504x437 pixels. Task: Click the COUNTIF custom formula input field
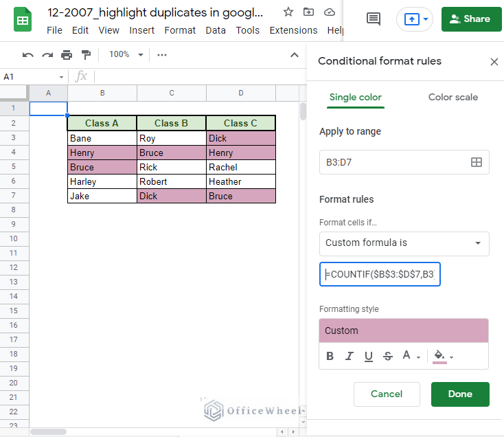pyautogui.click(x=380, y=275)
